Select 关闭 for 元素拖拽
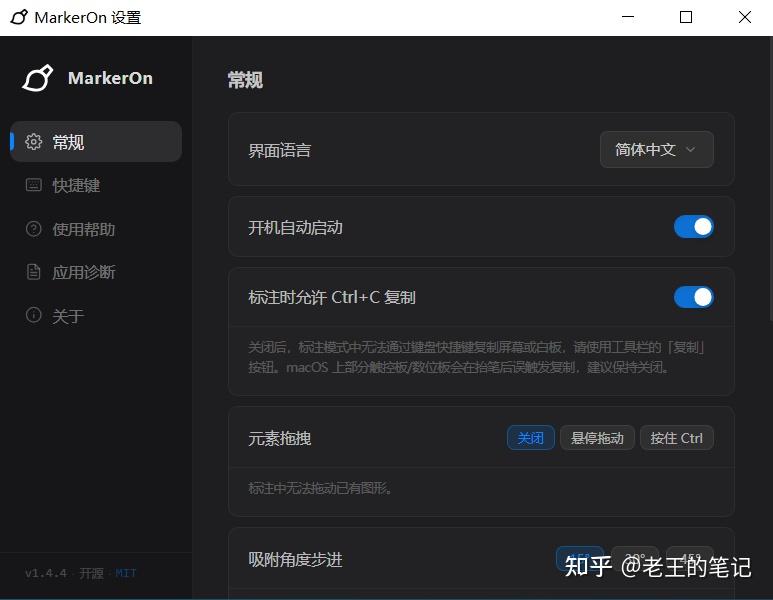The image size is (773, 600). click(531, 438)
